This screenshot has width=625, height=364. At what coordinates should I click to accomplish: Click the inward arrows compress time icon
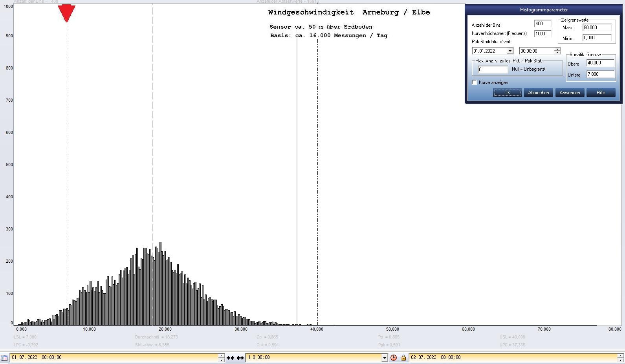231,358
